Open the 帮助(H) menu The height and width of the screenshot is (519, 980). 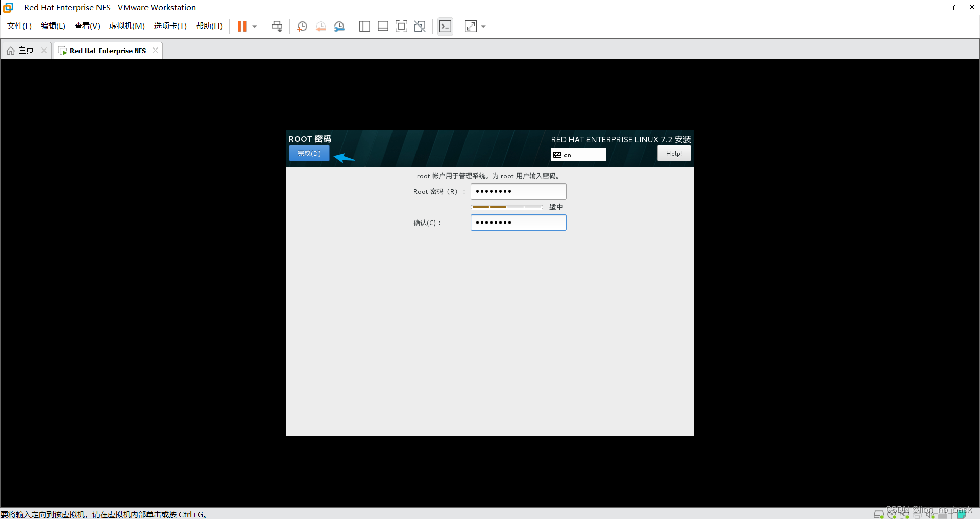click(209, 26)
